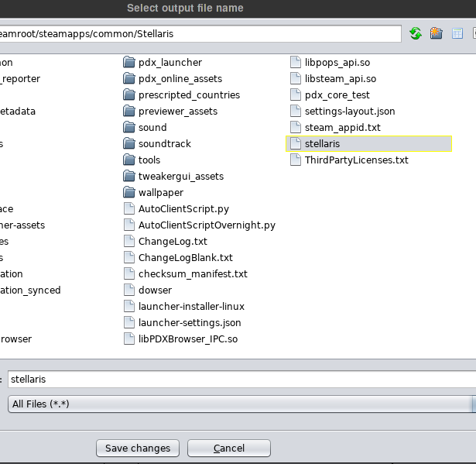Click the pdx_core_test file icon
The width and height of the screenshot is (476, 464).
click(x=296, y=95)
